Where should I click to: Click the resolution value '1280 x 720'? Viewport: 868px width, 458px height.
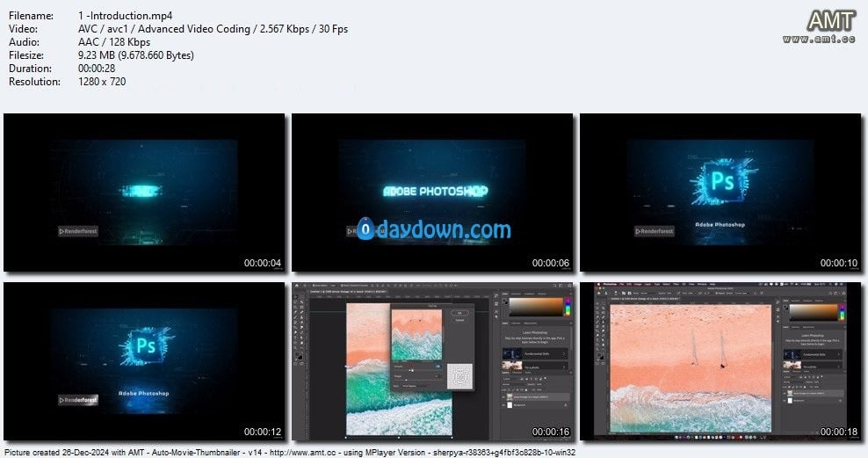102,82
